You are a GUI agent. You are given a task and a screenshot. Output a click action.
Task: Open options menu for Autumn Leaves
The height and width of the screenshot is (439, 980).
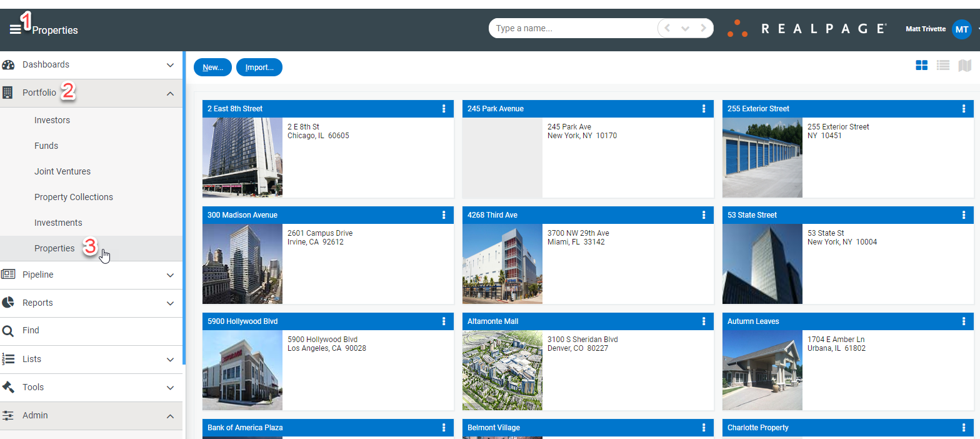tap(964, 321)
